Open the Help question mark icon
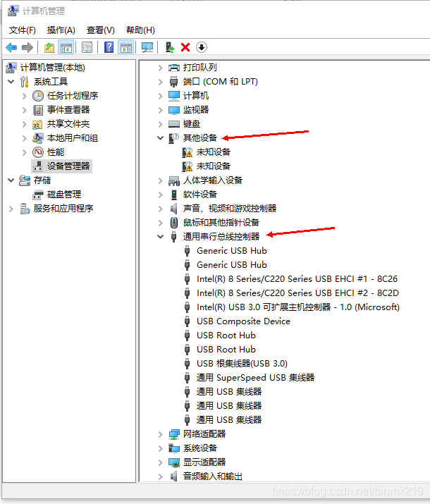430x504 pixels. (x=109, y=47)
